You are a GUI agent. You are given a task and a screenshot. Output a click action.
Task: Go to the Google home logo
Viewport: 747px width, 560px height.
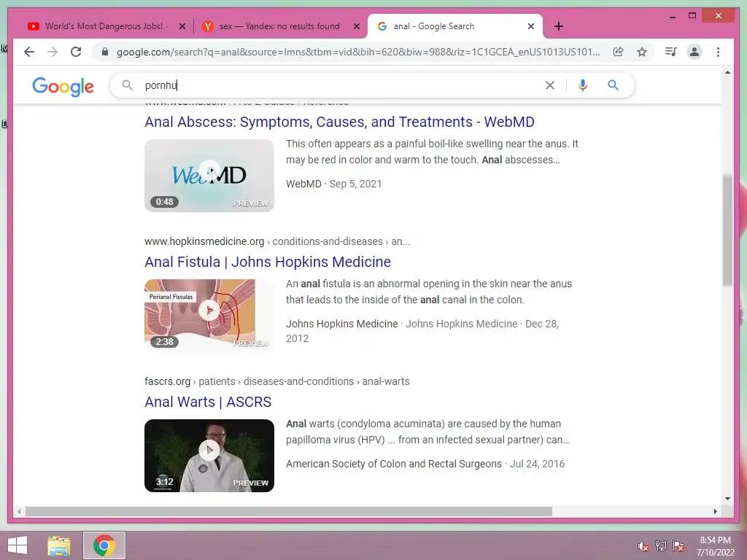click(63, 86)
